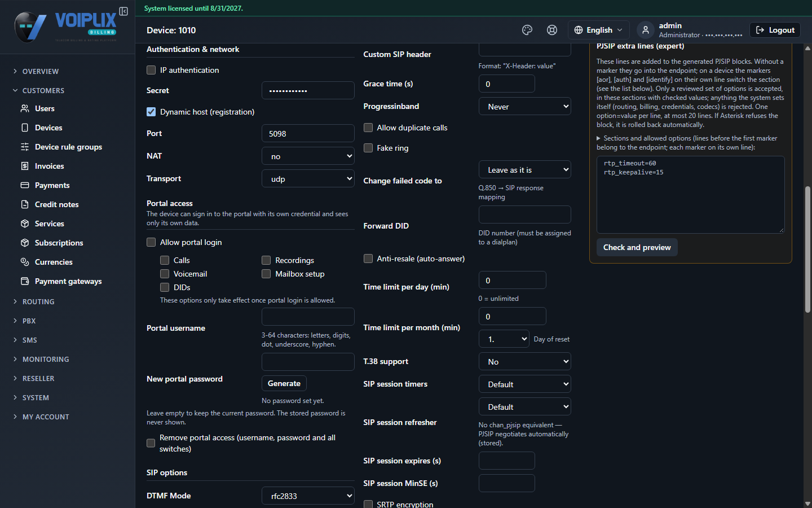Click the PJSIP extra lines textarea
The image size is (812, 508).
pyautogui.click(x=691, y=195)
